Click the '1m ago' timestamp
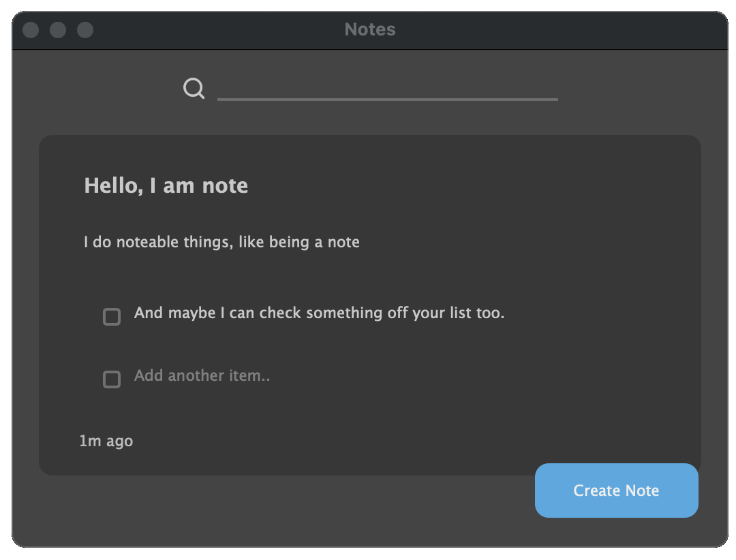The height and width of the screenshot is (560, 736). 106,441
